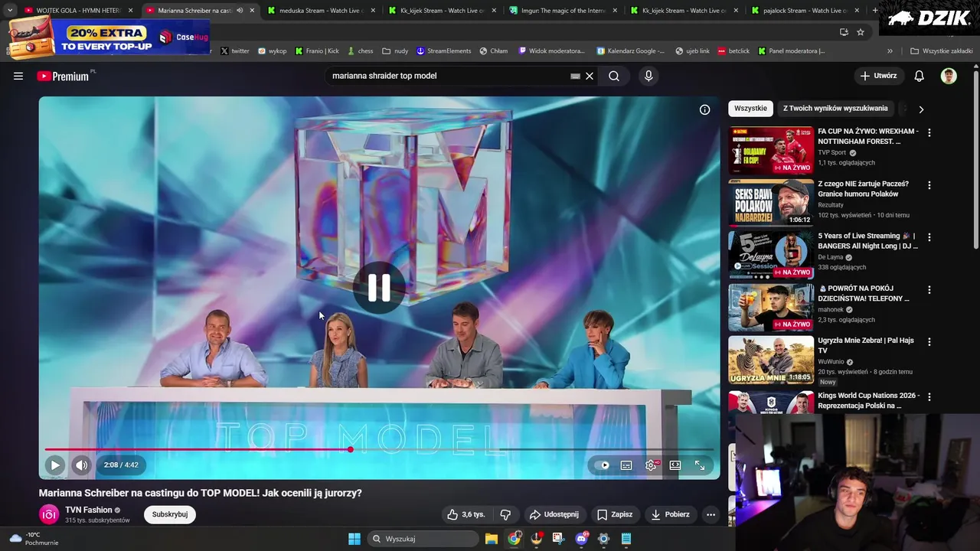
Task: Expand more filter chips with right arrow
Action: coord(921,109)
